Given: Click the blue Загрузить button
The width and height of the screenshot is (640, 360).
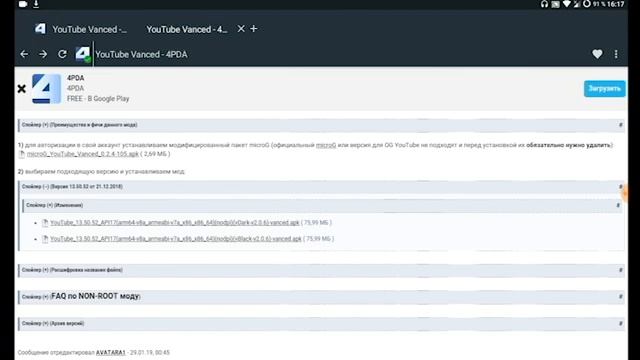Looking at the screenshot, I should [604, 89].
